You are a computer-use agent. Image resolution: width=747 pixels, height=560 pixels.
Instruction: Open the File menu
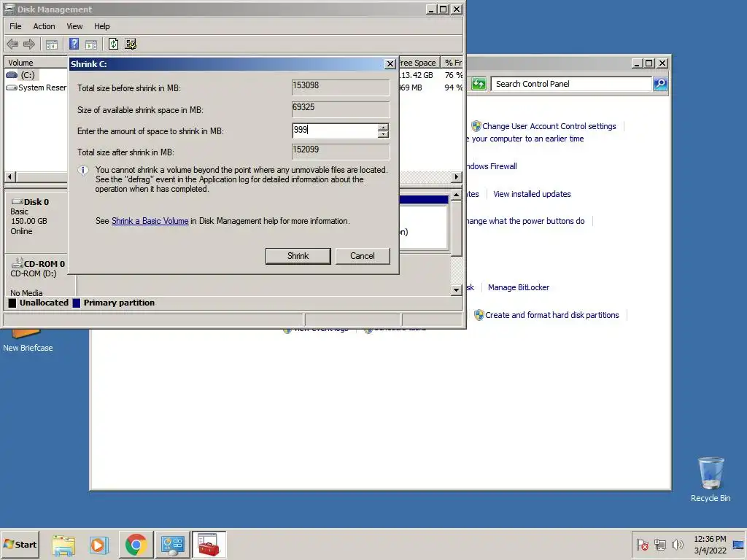[15, 26]
